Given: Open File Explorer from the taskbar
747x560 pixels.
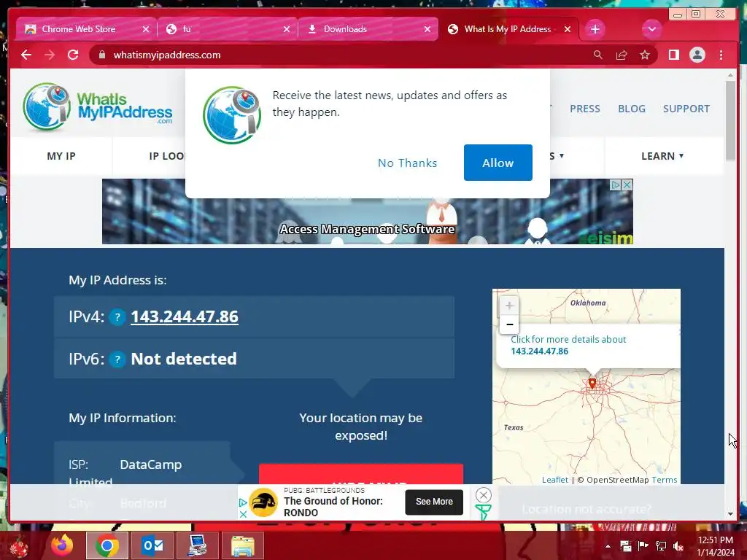Looking at the screenshot, I should pos(242,545).
